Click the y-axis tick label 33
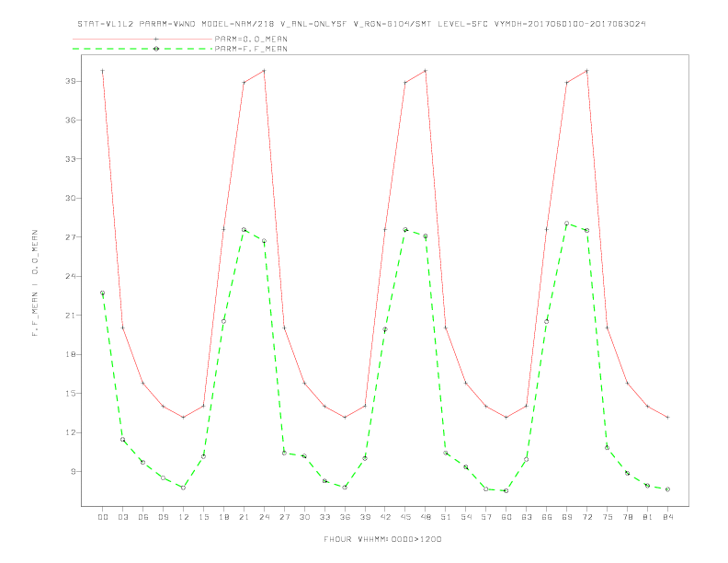Screen dimensions: 728x563 tap(71, 159)
